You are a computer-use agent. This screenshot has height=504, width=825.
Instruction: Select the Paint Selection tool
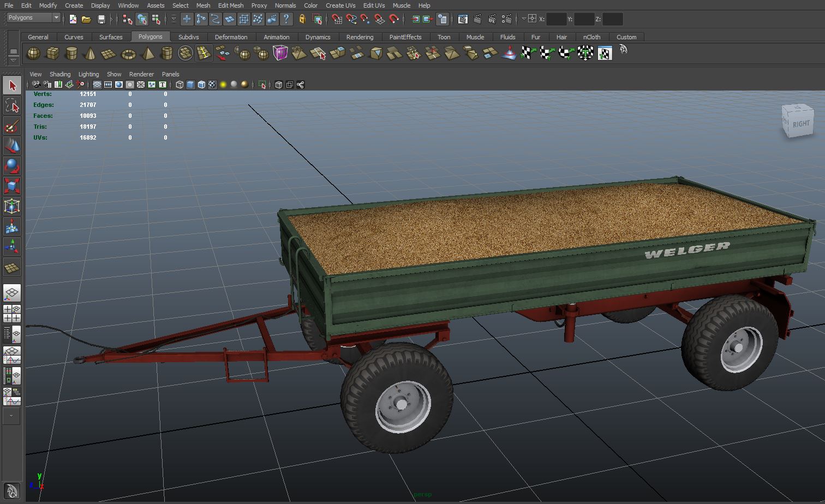[12, 127]
